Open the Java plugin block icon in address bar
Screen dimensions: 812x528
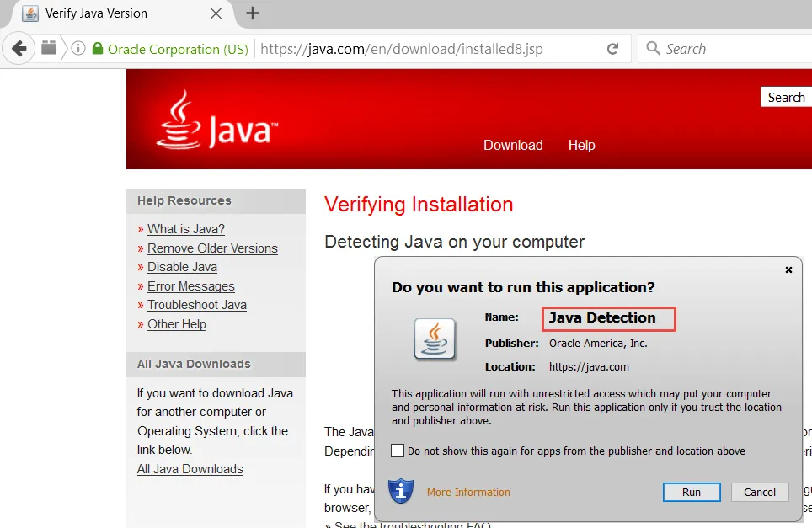[49, 48]
